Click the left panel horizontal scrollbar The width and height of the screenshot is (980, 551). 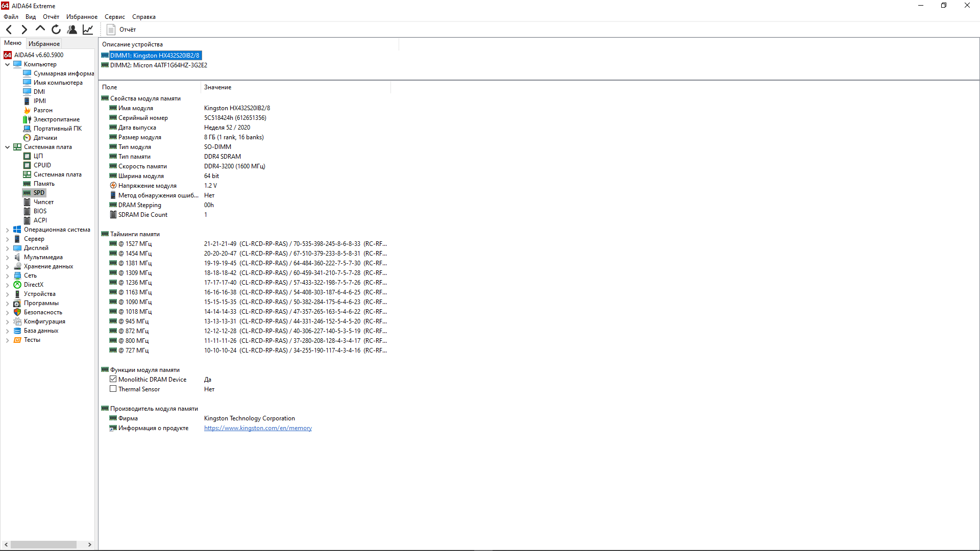(x=43, y=544)
